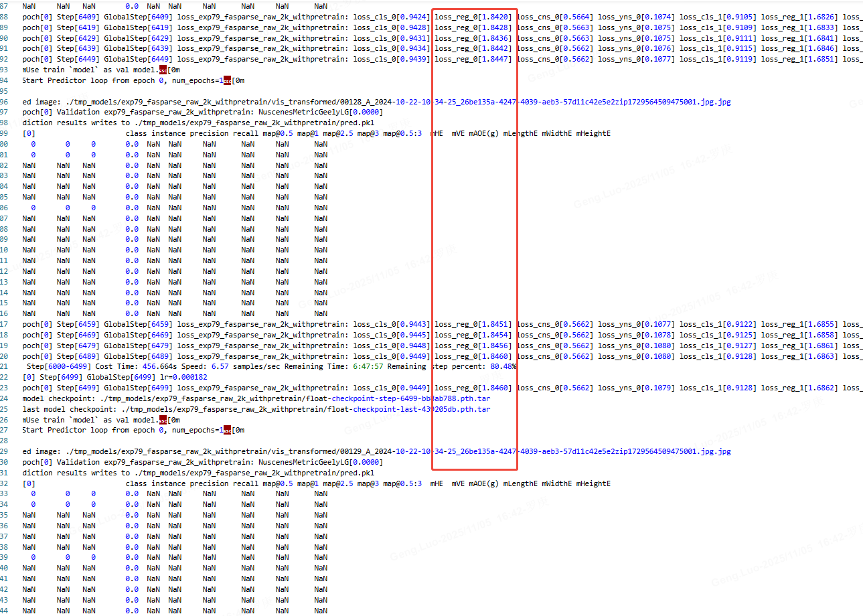Click loss_reg_1[1.6863] value
Viewport: 863px width, 616px height.
pyautogui.click(x=800, y=356)
